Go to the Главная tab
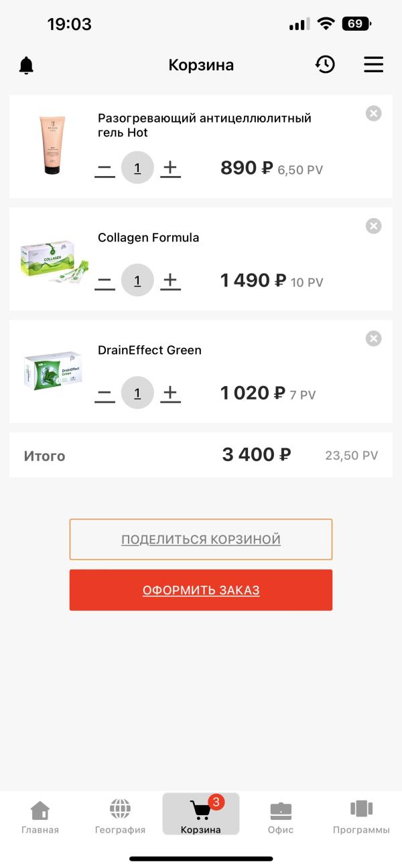The image size is (402, 868). pyautogui.click(x=40, y=817)
